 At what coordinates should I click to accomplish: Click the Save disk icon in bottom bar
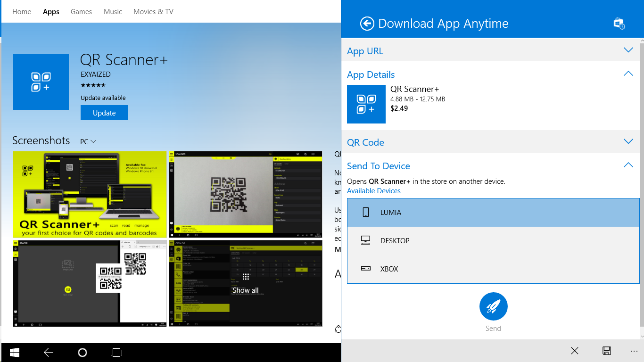[607, 351]
